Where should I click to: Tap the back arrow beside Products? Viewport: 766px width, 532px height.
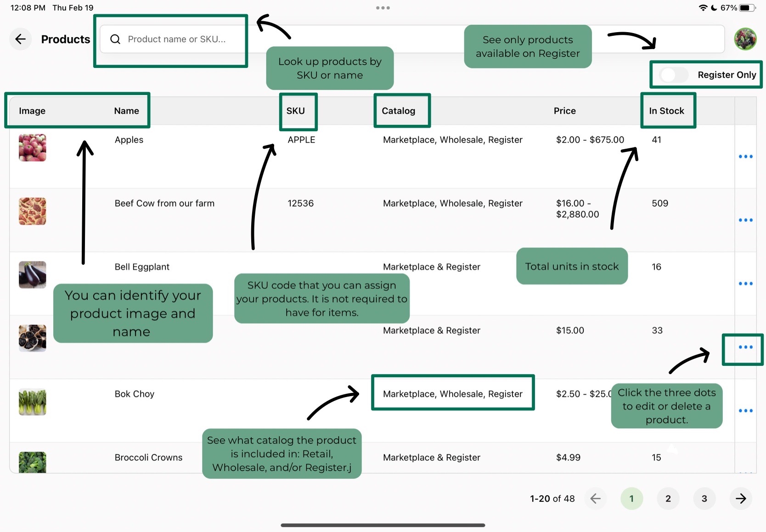click(20, 39)
